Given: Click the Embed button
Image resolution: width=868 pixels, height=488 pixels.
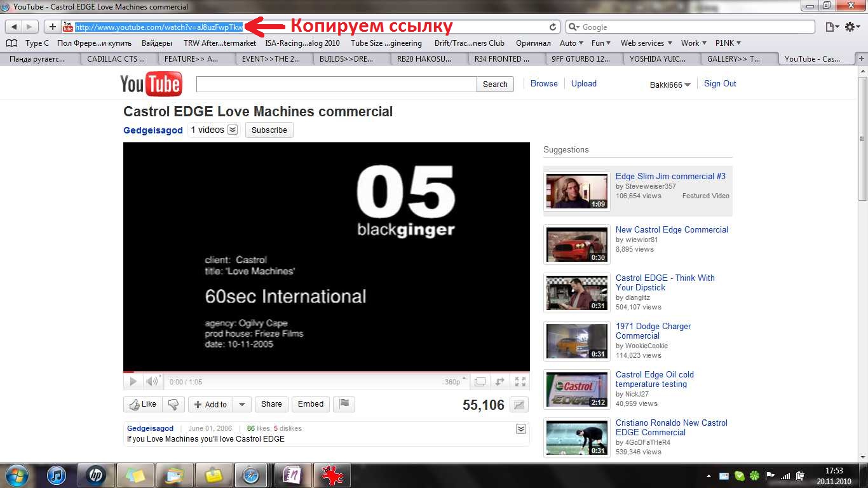Looking at the screenshot, I should tap(311, 404).
